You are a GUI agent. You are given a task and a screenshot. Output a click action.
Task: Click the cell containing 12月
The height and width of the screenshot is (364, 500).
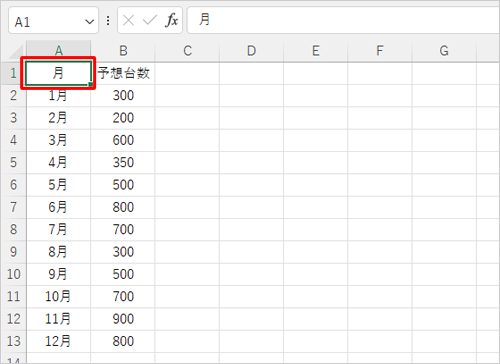[x=58, y=341]
